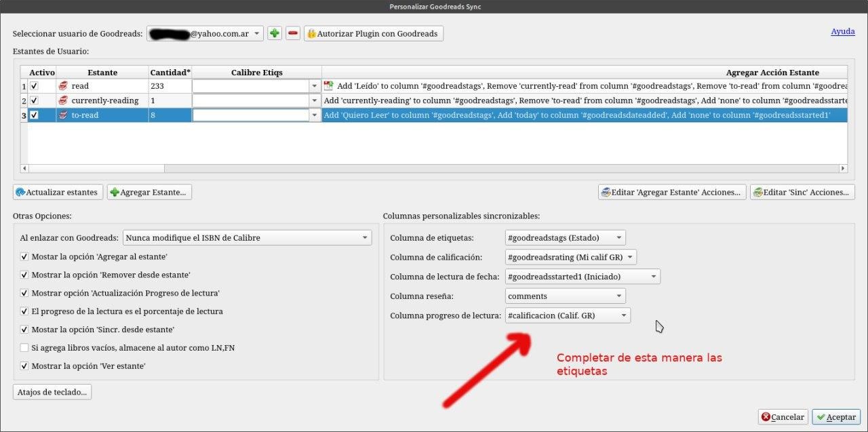Click the red minus remove-user icon
Image resolution: width=868 pixels, height=432 pixels.
[x=293, y=33]
